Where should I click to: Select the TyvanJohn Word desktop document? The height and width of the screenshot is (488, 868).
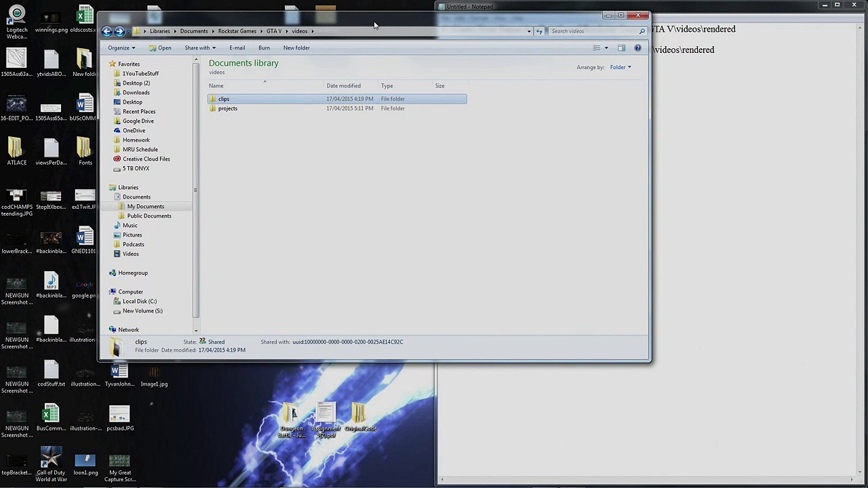click(x=119, y=374)
